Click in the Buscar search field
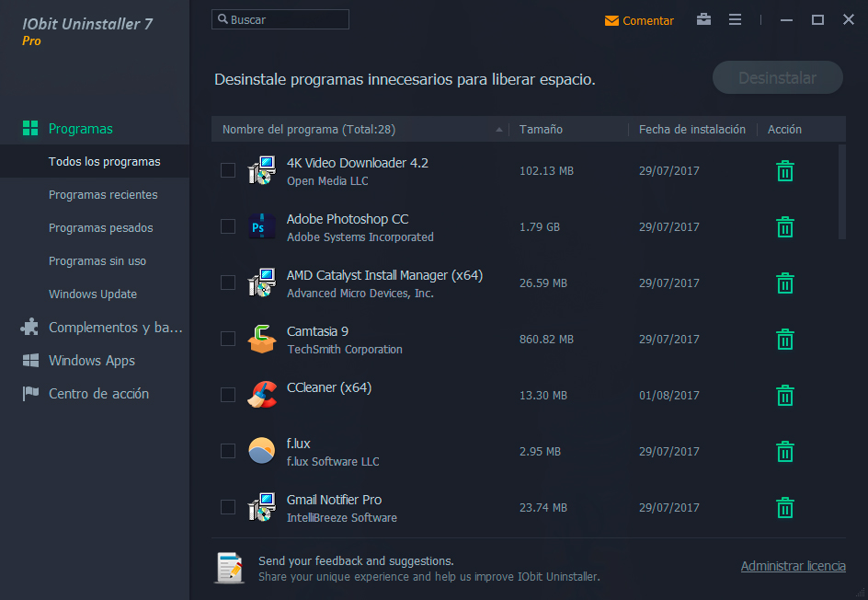The height and width of the screenshot is (600, 868). pyautogui.click(x=280, y=19)
